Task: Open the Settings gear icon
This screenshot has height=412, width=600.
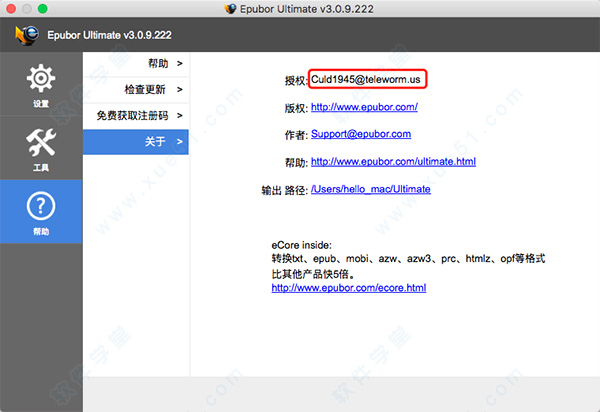Action: coord(41,78)
